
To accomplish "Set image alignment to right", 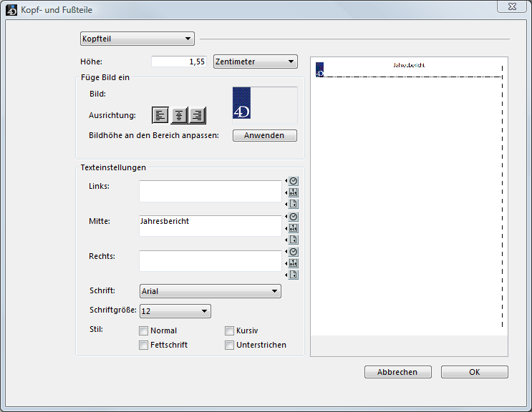I will tap(198, 115).
